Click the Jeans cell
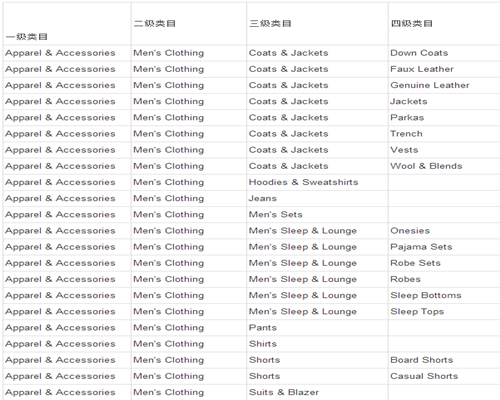Image resolution: width=500 pixels, height=400 pixels. pos(317,199)
